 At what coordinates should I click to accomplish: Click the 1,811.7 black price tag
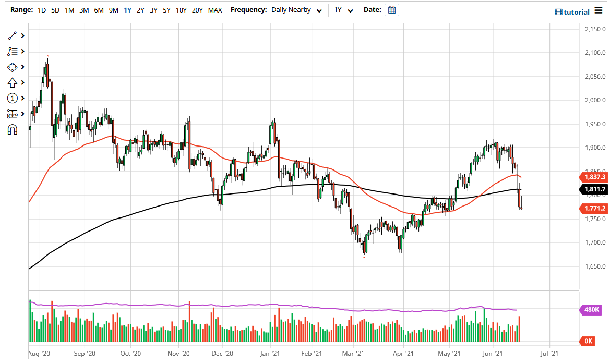593,189
